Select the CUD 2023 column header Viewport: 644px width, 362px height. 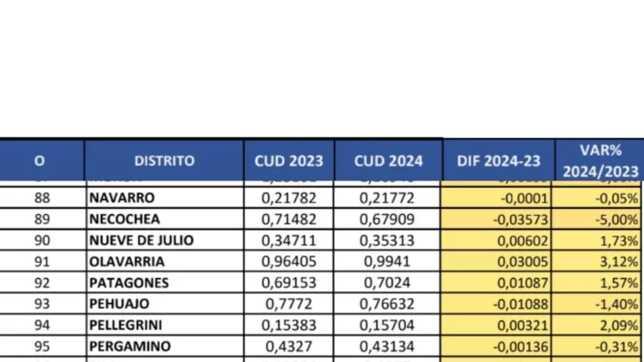coord(288,161)
